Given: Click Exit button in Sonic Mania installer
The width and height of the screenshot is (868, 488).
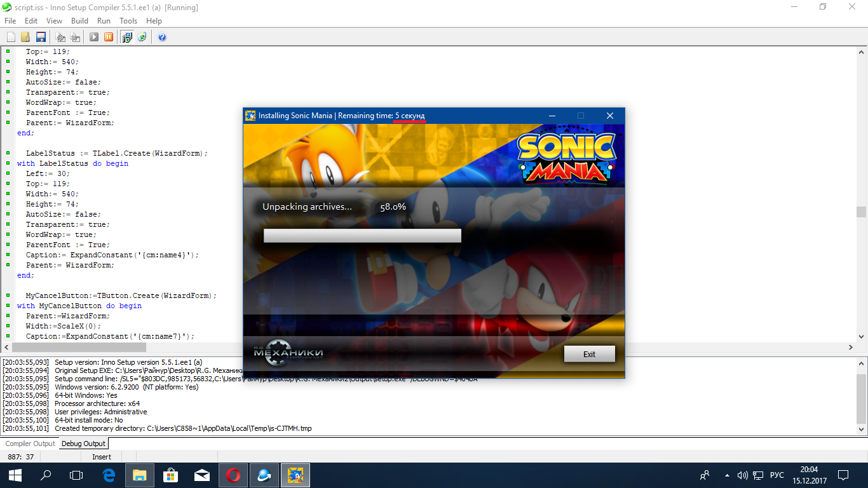Looking at the screenshot, I should point(589,354).
